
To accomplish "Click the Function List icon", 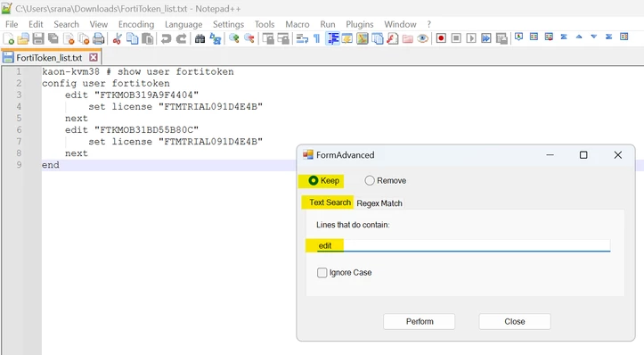I will [x=393, y=38].
